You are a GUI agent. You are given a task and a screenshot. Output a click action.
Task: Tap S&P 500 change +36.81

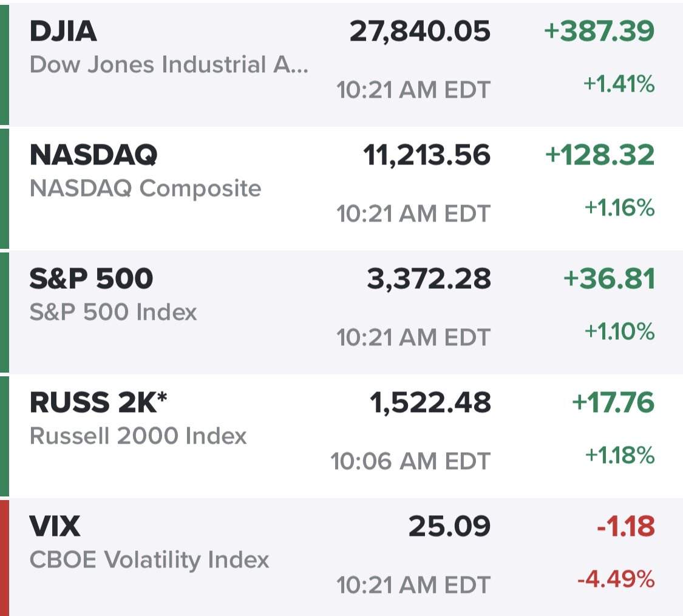click(x=609, y=279)
